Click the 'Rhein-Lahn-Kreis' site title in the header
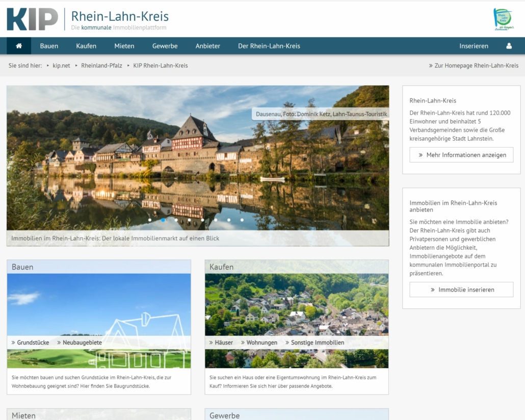 pyautogui.click(x=120, y=16)
